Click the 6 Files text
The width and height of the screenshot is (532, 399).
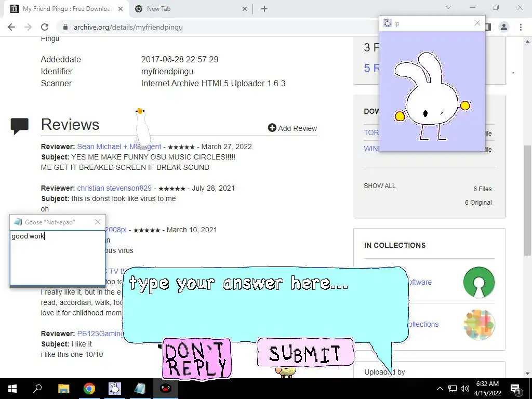click(x=483, y=189)
